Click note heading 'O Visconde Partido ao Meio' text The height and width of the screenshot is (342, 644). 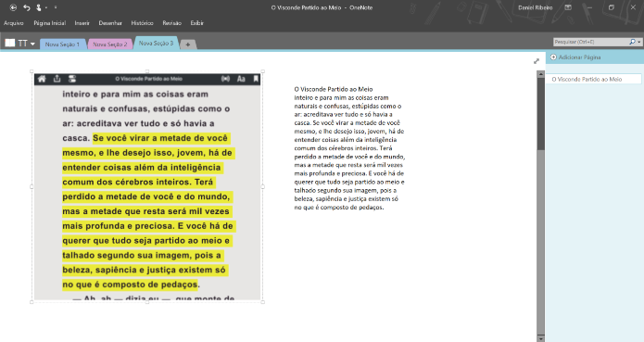click(x=334, y=89)
